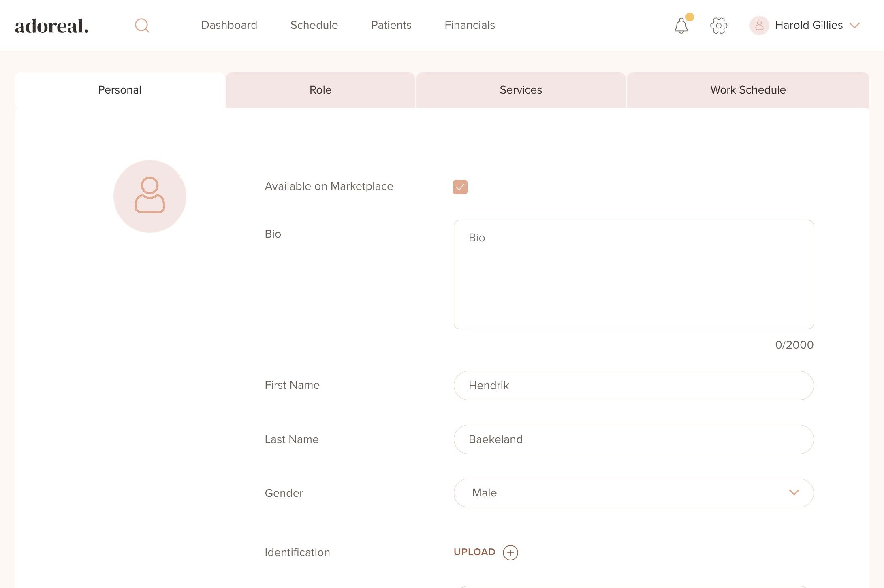Image resolution: width=884 pixels, height=588 pixels.
Task: Click inside the Bio text area
Action: pyautogui.click(x=633, y=275)
